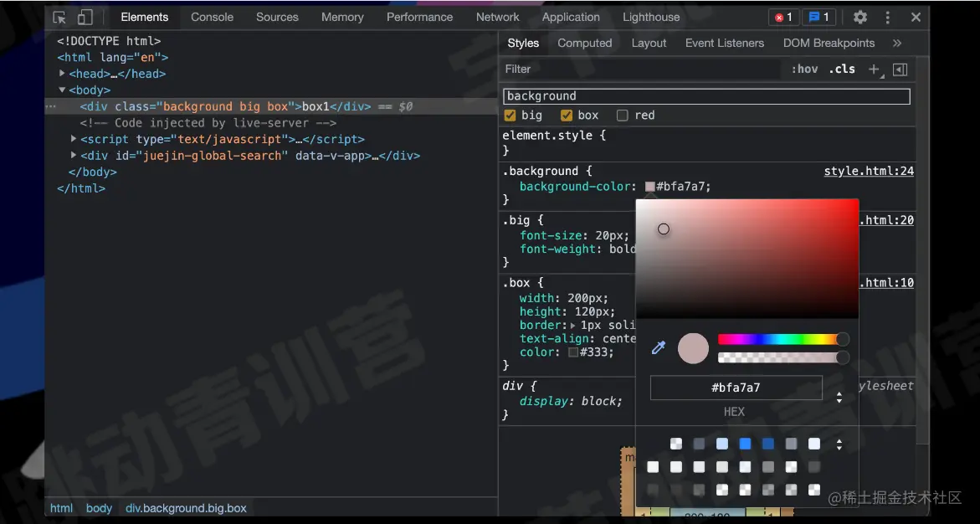Toggle the .cls class editor
Screen dimensions: 980x524
pos(842,69)
